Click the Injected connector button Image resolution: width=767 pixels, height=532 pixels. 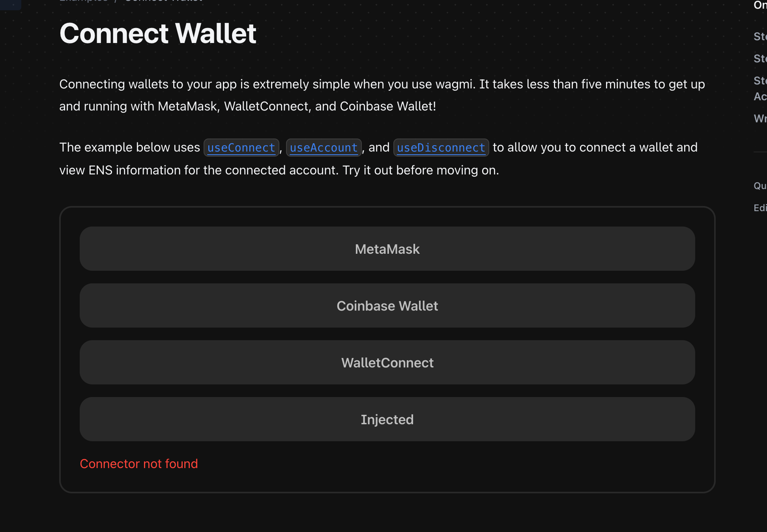(x=387, y=419)
